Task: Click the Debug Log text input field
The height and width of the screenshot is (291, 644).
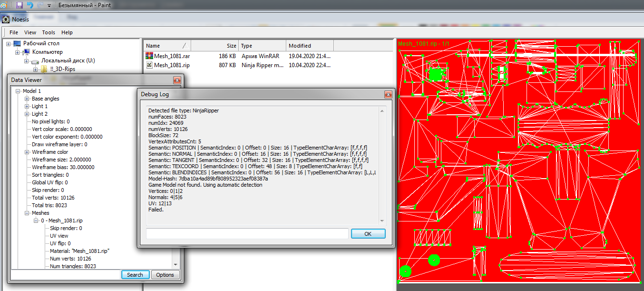Action: click(x=247, y=234)
